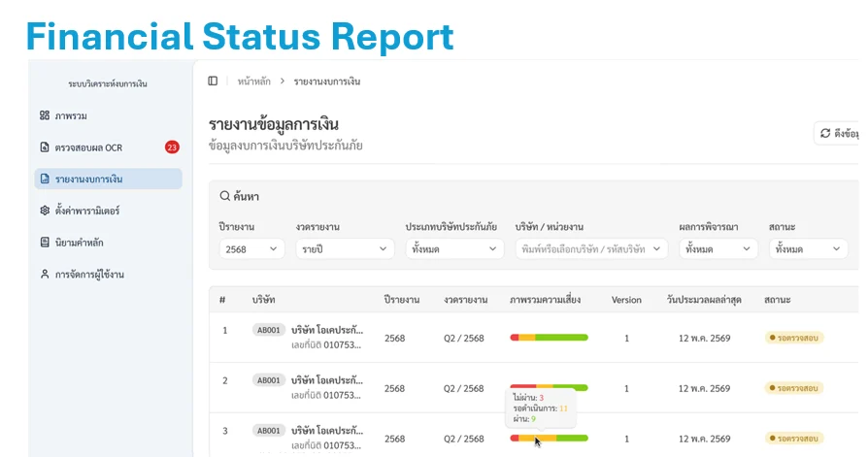The height and width of the screenshot is (457, 868).
Task: Click the ตรวจสอบผล OCR document icon
Action: pyautogui.click(x=45, y=147)
